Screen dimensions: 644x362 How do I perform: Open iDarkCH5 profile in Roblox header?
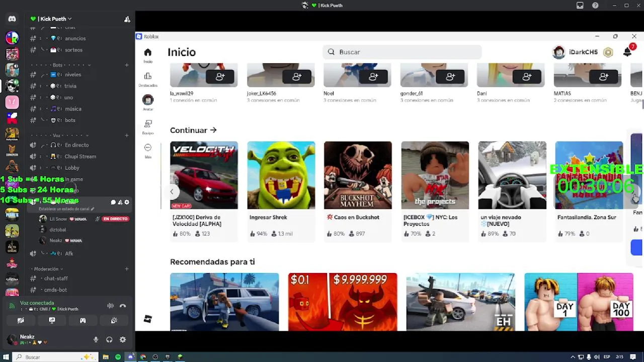coord(575,52)
